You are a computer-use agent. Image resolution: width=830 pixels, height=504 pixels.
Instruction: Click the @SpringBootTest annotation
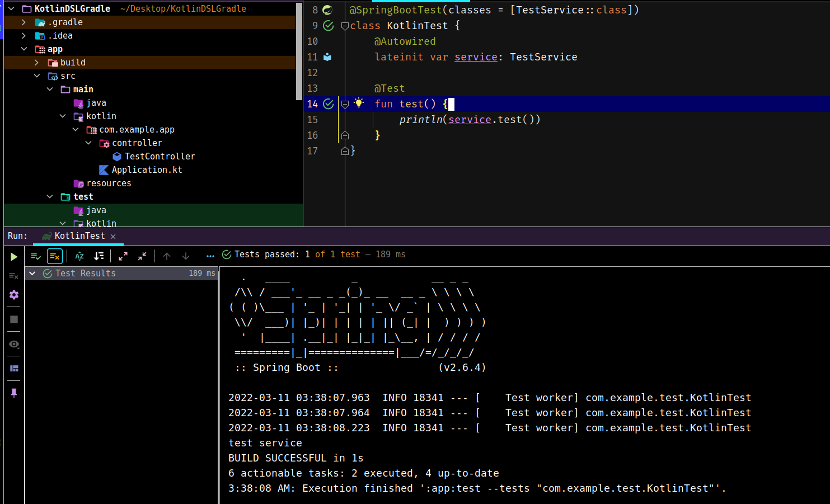[396, 10]
